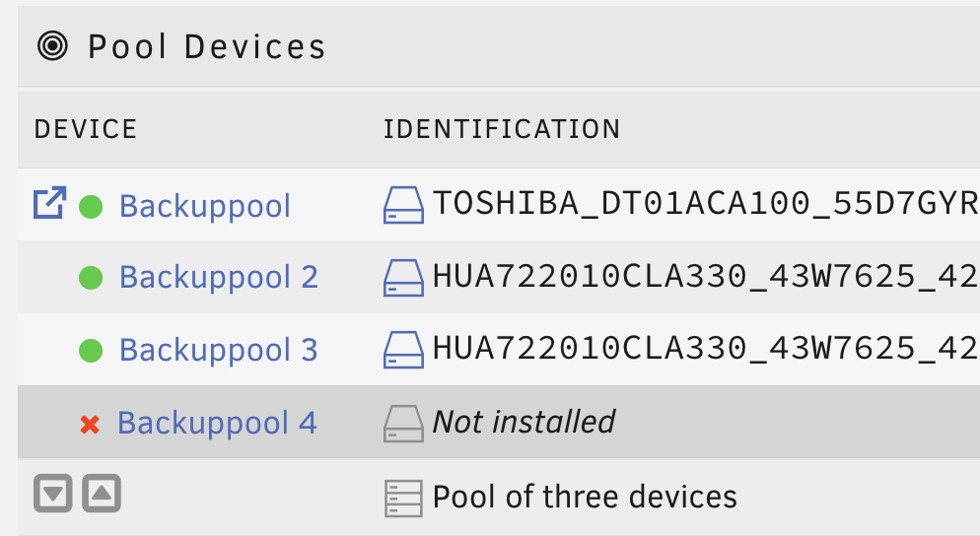Click green status dot beside Backuppool 3
The width and height of the screenshot is (980, 536).
(x=91, y=350)
